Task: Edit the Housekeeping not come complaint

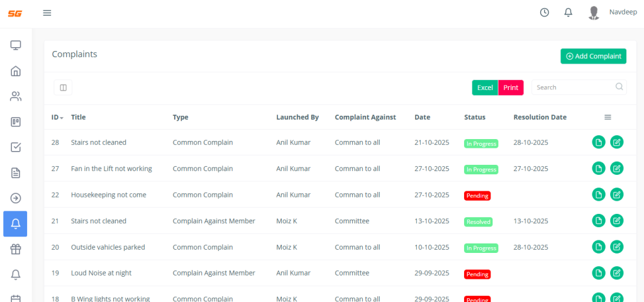Action: pos(617,194)
